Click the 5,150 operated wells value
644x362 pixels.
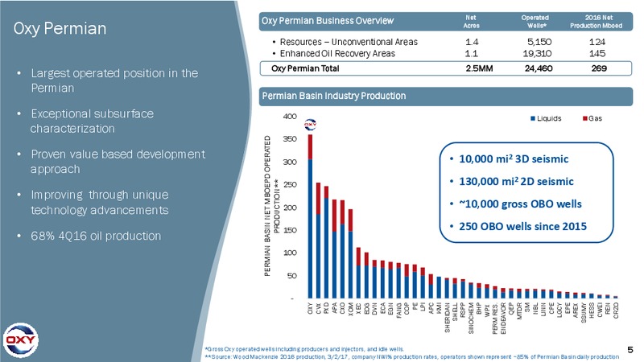click(539, 42)
